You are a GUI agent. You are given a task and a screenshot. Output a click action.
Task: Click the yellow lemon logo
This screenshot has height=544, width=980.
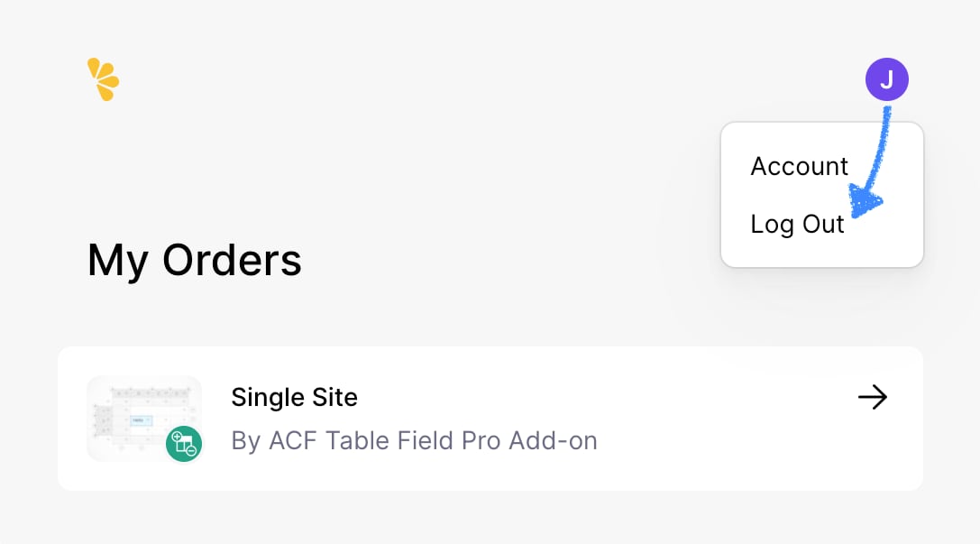[103, 79]
